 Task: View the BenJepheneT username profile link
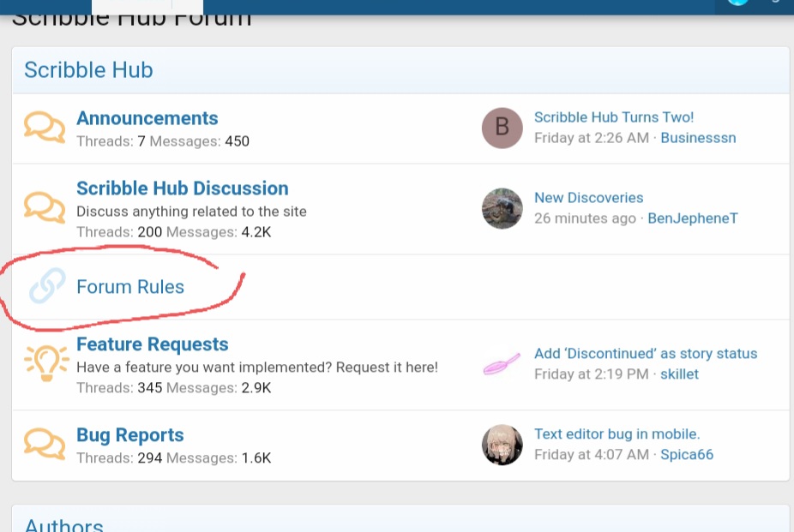pos(692,218)
